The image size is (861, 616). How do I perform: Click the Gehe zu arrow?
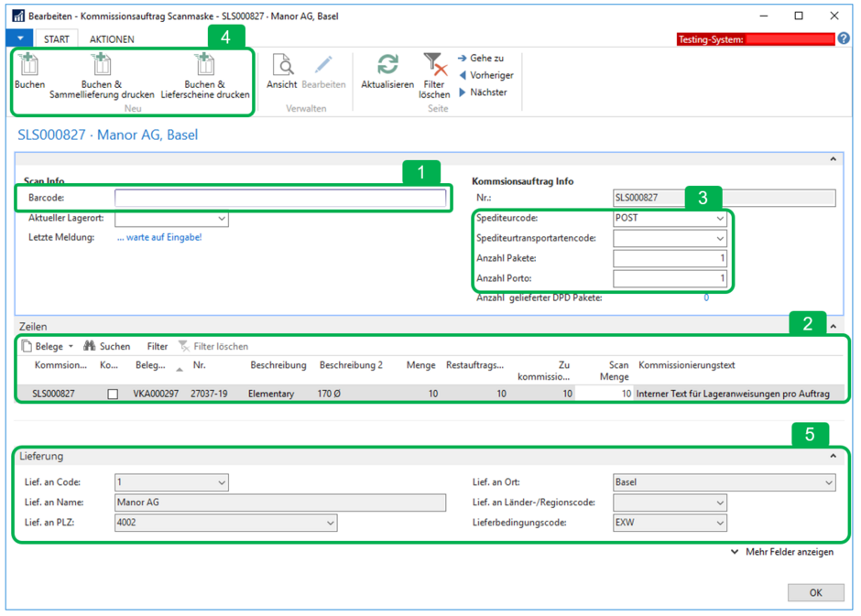point(463,59)
